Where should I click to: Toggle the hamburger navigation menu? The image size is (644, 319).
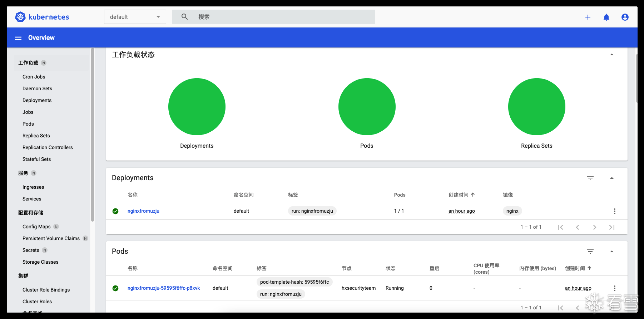[x=18, y=38]
